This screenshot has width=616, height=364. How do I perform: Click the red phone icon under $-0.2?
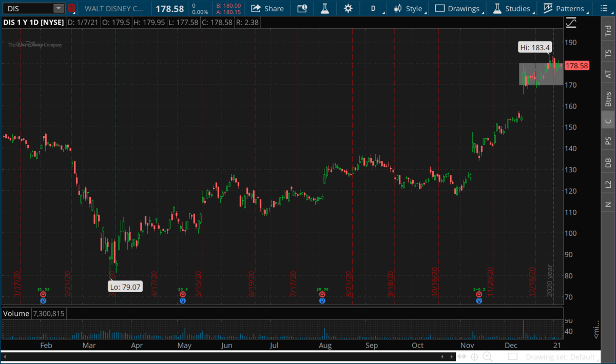tap(479, 295)
